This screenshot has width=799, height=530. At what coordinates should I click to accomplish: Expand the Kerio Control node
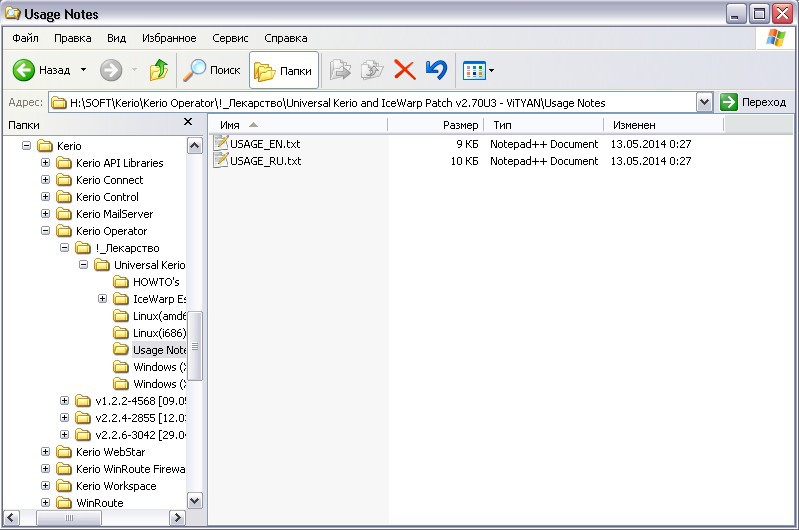tap(45, 197)
